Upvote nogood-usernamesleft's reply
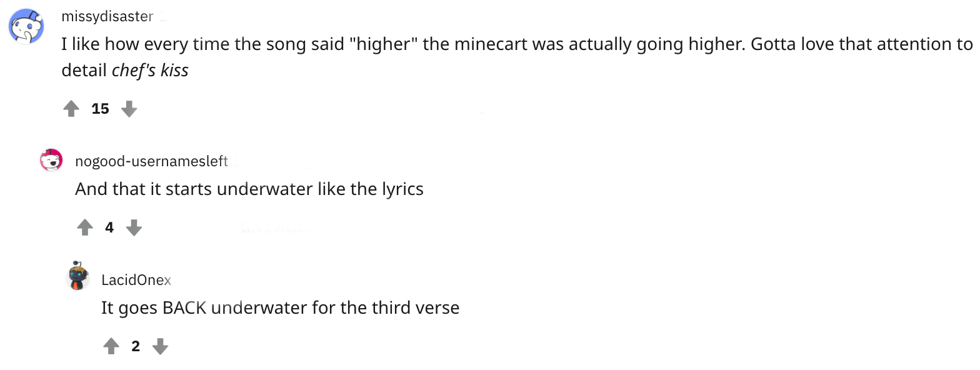The width and height of the screenshot is (980, 370). tap(85, 228)
